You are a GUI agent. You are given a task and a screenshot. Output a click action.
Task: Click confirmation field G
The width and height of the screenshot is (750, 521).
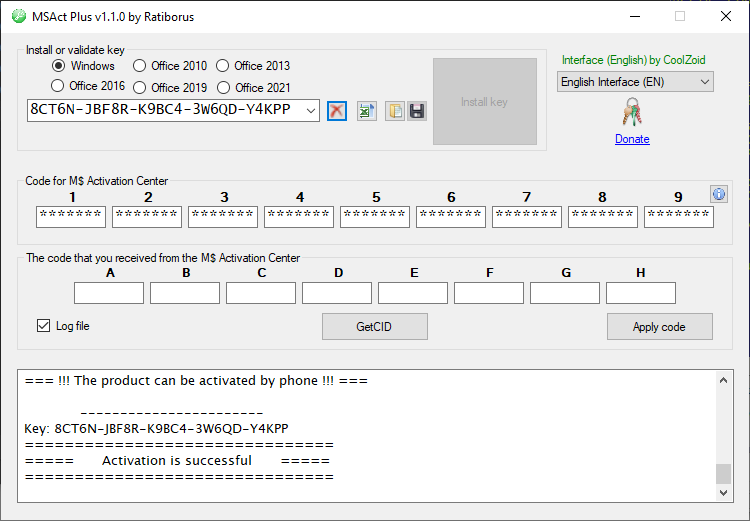[x=565, y=293]
